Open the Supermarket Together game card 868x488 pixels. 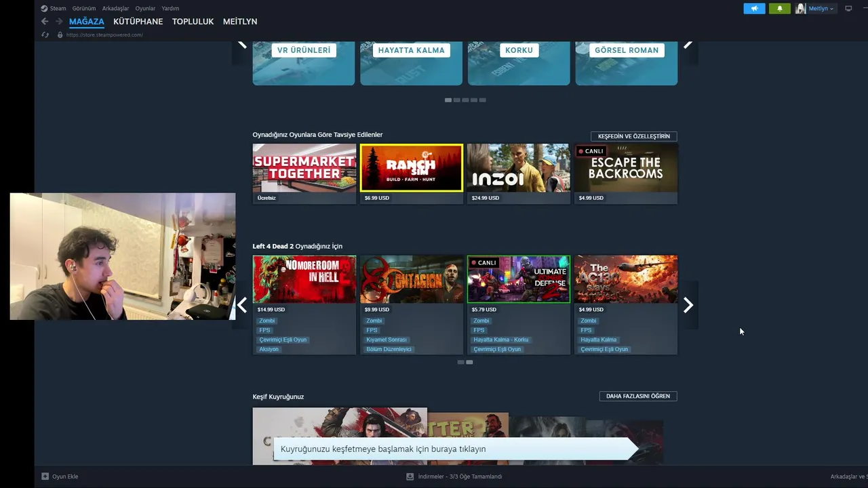[x=304, y=174]
